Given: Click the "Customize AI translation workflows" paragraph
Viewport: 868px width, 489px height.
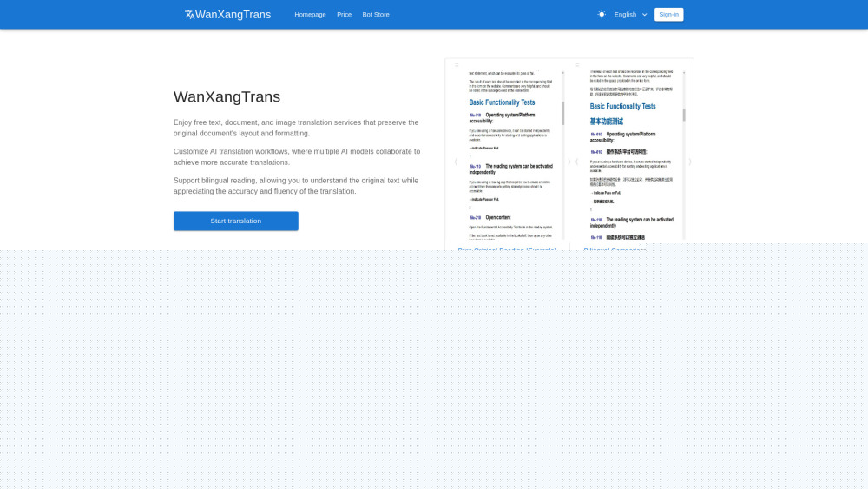Looking at the screenshot, I should pyautogui.click(x=297, y=156).
